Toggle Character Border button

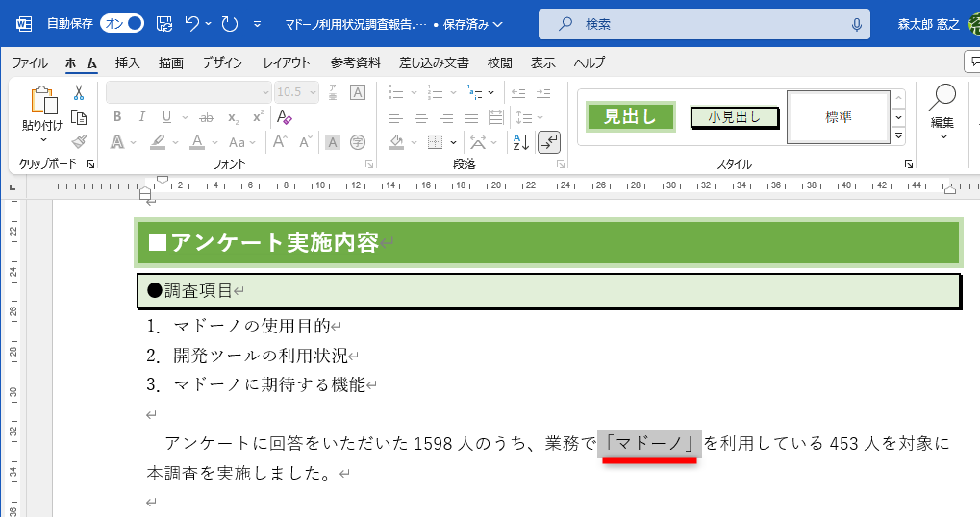click(358, 92)
